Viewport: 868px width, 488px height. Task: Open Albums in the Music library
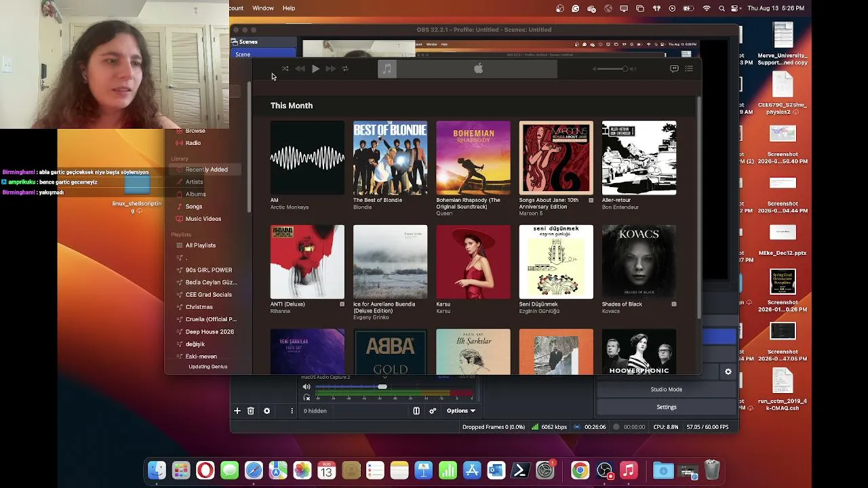(x=196, y=194)
